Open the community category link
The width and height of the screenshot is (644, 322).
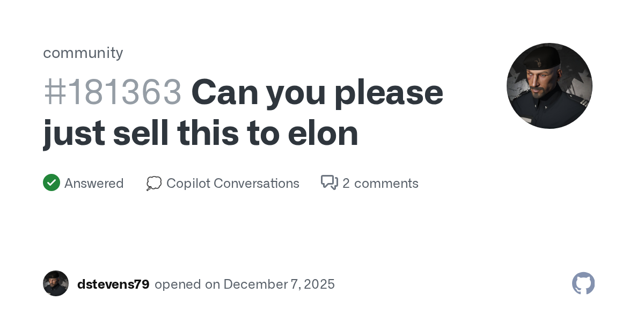(83, 53)
